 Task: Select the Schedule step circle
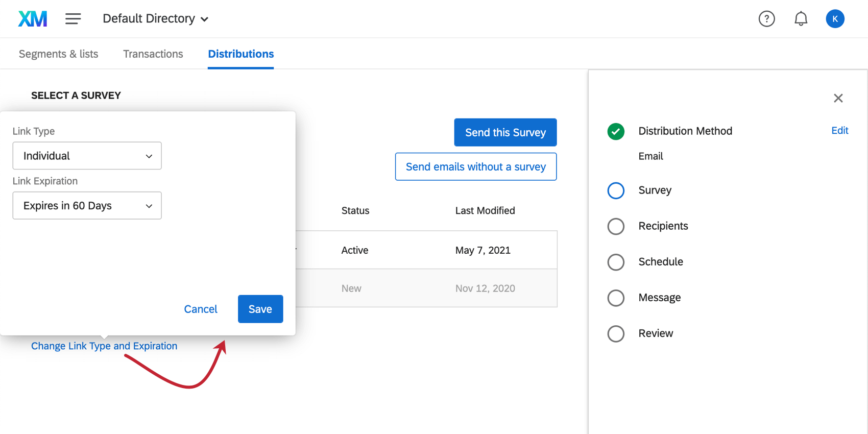(x=616, y=262)
